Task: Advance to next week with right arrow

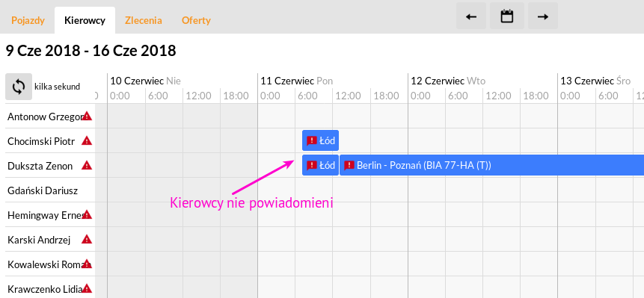Action: click(x=543, y=16)
